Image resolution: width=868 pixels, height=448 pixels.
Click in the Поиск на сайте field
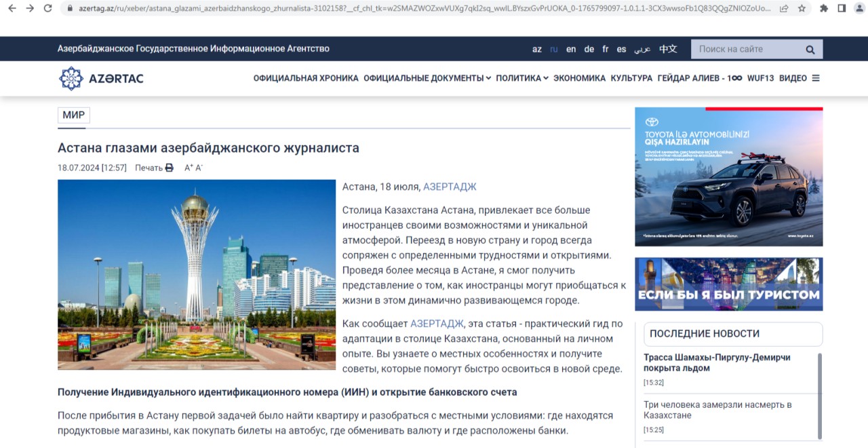coord(746,50)
